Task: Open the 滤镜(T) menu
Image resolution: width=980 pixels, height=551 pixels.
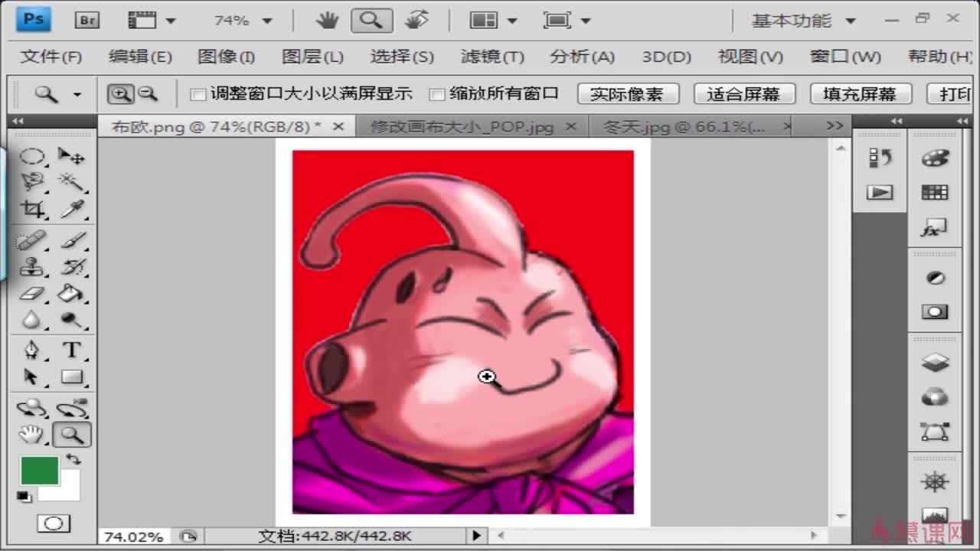Action: 492,57
